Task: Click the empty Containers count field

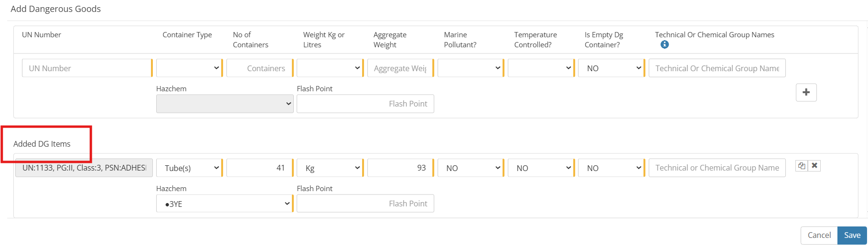Action: coord(258,68)
